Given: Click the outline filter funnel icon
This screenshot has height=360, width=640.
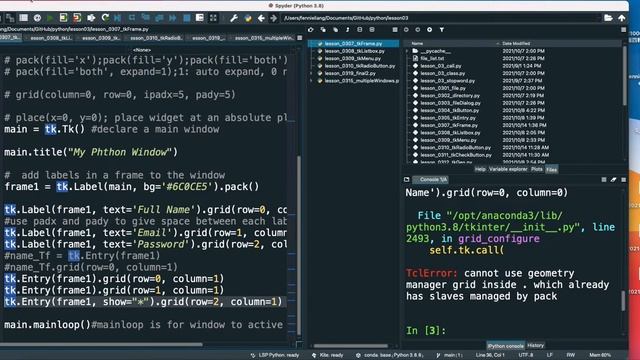Looking at the screenshot, I should click(442, 30).
